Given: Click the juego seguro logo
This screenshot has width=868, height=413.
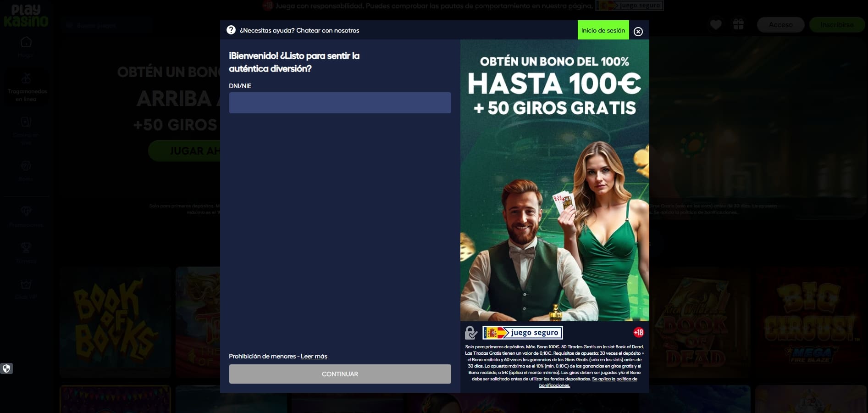Looking at the screenshot, I should pyautogui.click(x=523, y=333).
